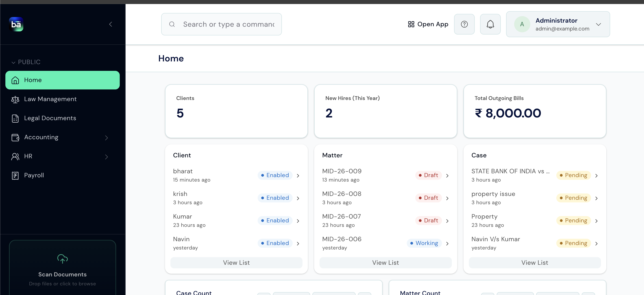Screen dimensions: 644x295
Task: Go to Home in sidebar
Action: click(x=63, y=80)
